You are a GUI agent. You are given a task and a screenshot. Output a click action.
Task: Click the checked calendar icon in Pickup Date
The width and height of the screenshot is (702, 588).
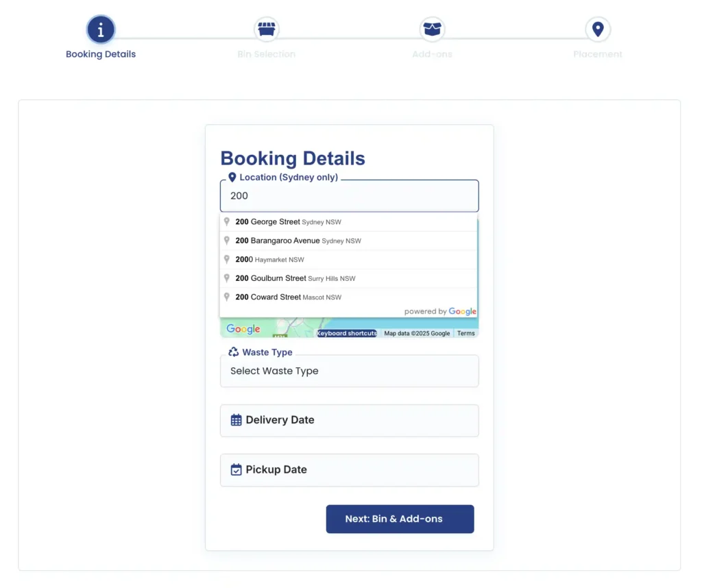[236, 469]
